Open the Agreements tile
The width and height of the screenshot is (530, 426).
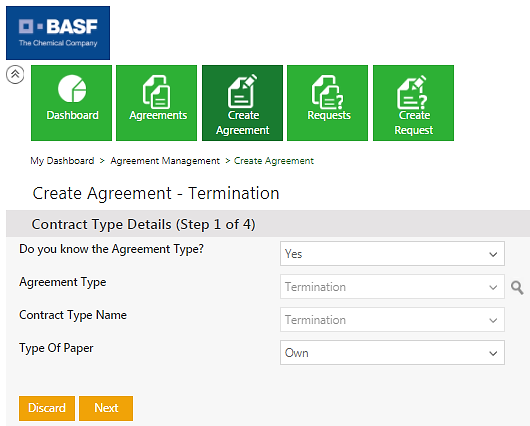click(156, 103)
